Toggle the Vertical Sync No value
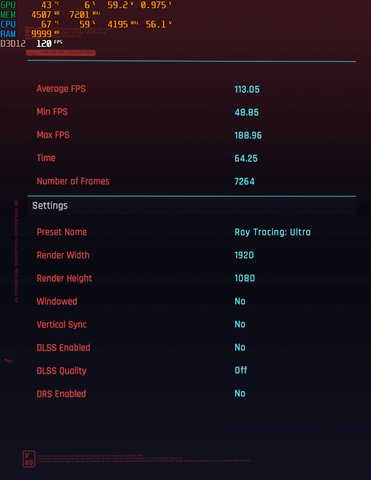The image size is (371, 480). 240,324
